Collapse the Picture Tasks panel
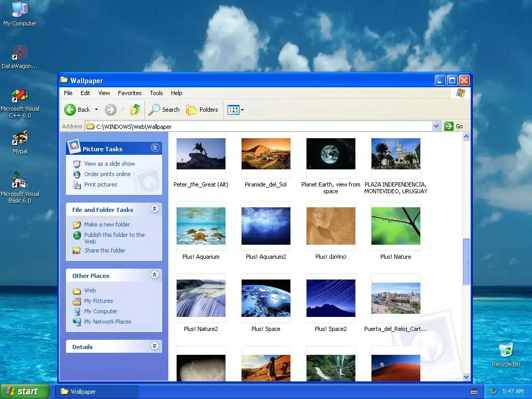This screenshot has width=532, height=399. 155,148
